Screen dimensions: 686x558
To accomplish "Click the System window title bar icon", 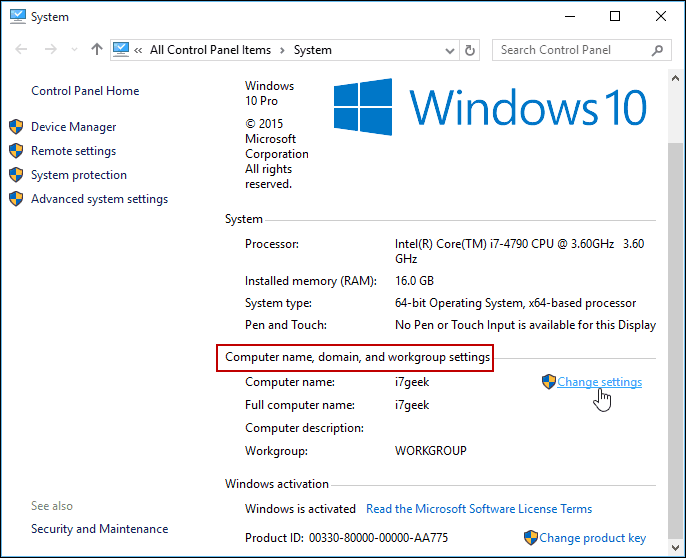I will [18, 16].
